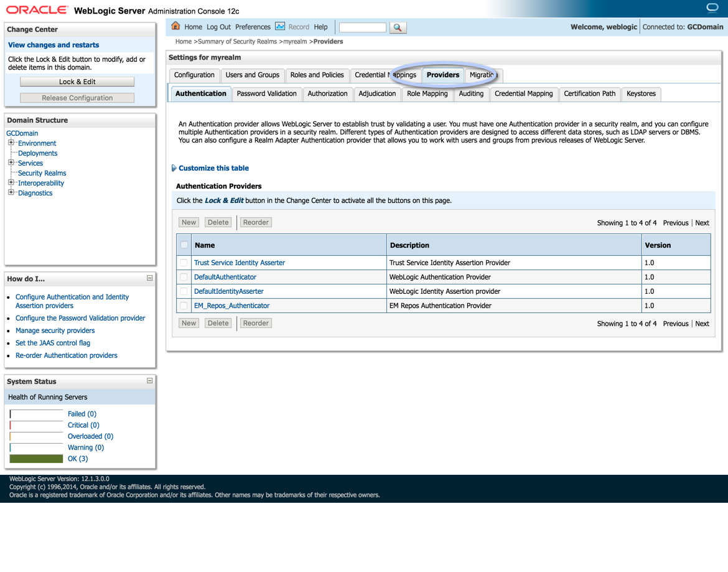Click the Lock & Edit button
Viewport: 728px width, 572px height.
pyautogui.click(x=77, y=82)
